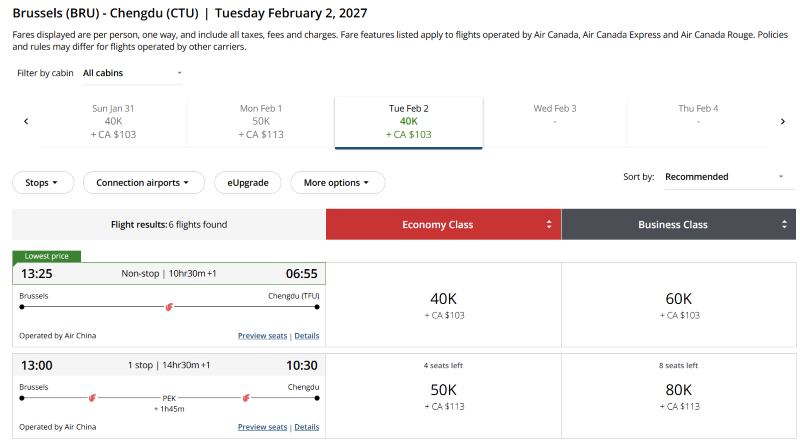Select 40K Economy fare for non-stop flight
The height and width of the screenshot is (442, 800).
[444, 304]
